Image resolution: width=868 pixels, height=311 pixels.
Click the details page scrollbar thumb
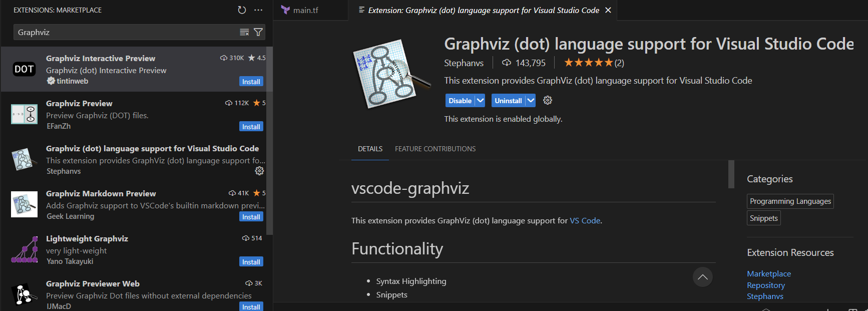pyautogui.click(x=731, y=174)
